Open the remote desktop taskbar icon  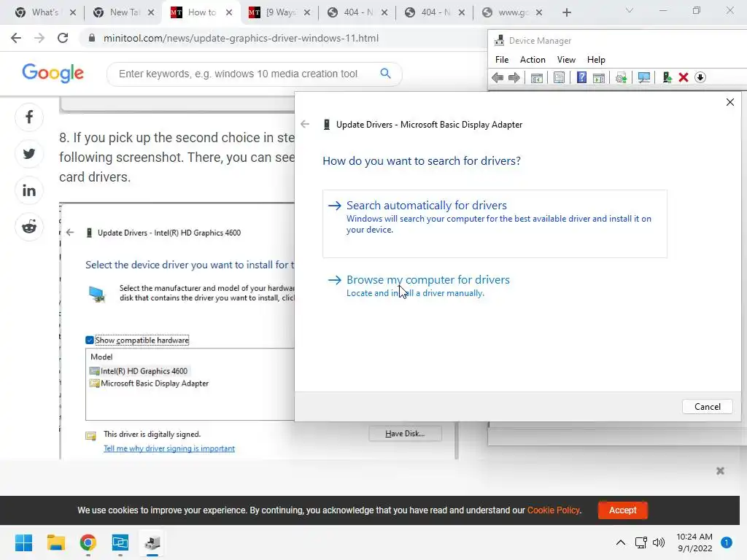click(120, 542)
